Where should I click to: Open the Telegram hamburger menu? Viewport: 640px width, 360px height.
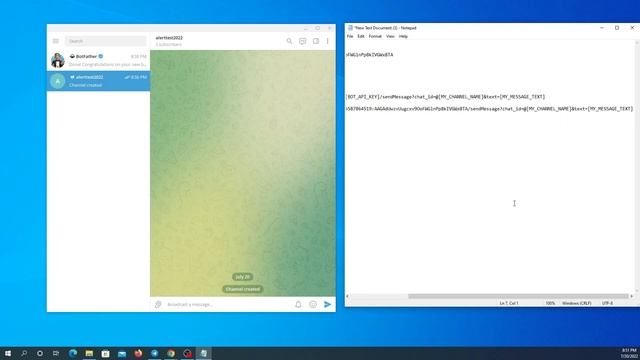(56, 41)
